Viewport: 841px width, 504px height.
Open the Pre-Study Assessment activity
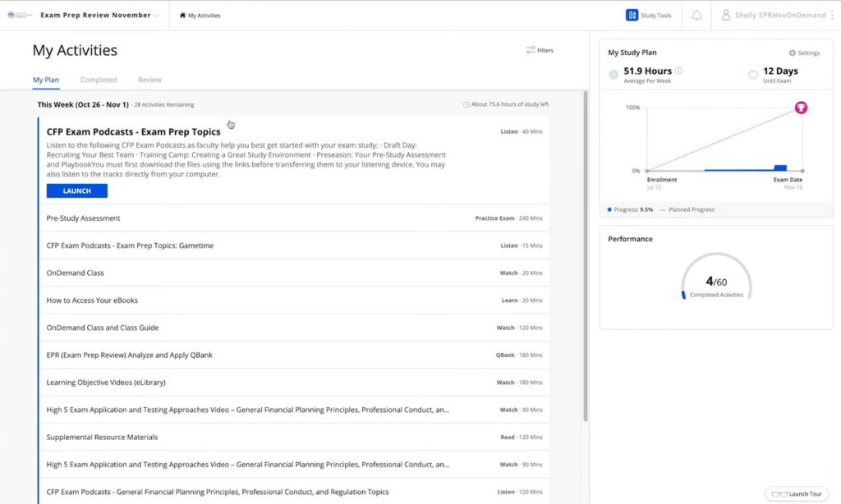tap(84, 218)
